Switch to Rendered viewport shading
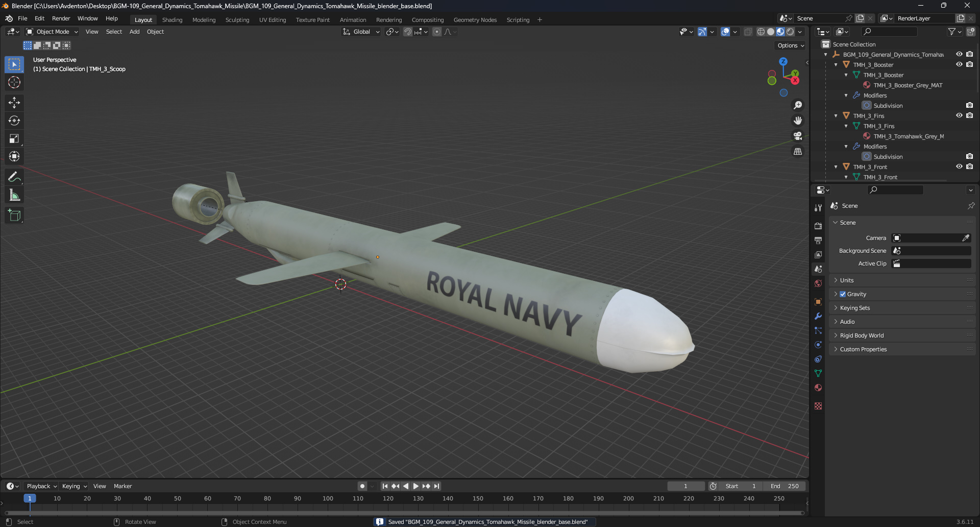Image resolution: width=980 pixels, height=527 pixels. coord(790,32)
